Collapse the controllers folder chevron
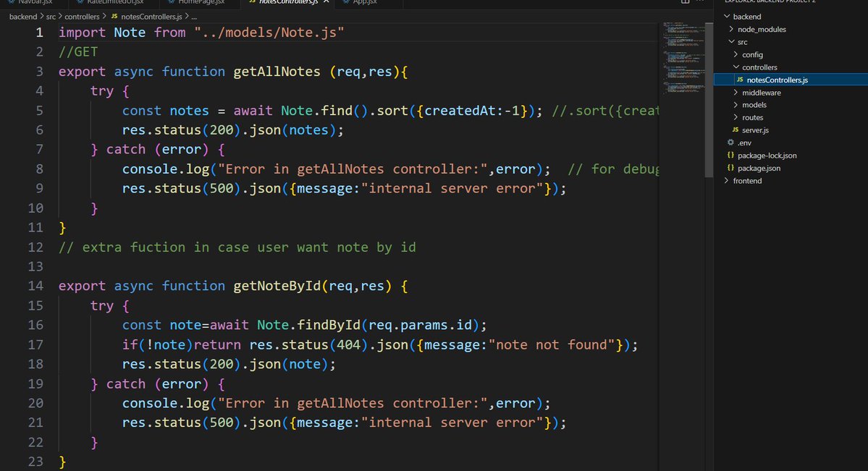868x471 pixels. coord(736,67)
